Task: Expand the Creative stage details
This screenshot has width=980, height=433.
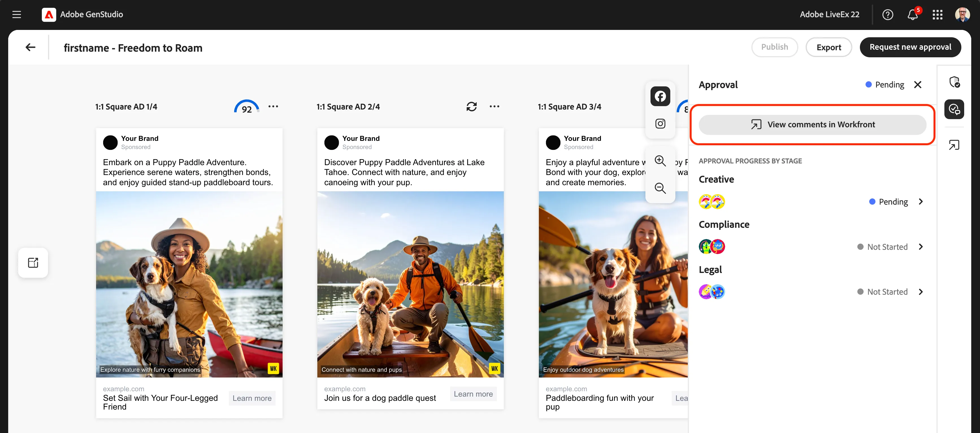Action: [x=921, y=202]
